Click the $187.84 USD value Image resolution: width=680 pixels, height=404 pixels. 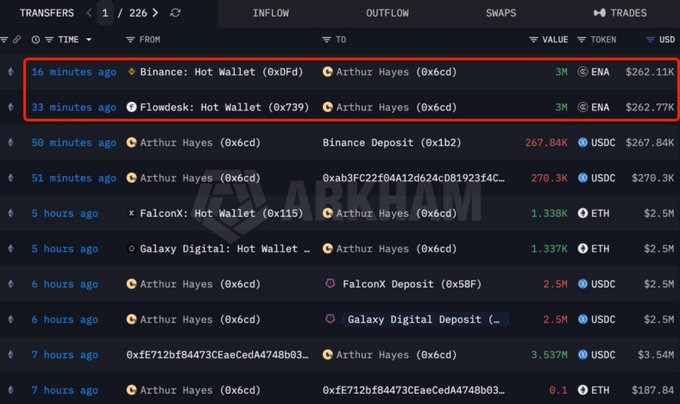coord(653,390)
